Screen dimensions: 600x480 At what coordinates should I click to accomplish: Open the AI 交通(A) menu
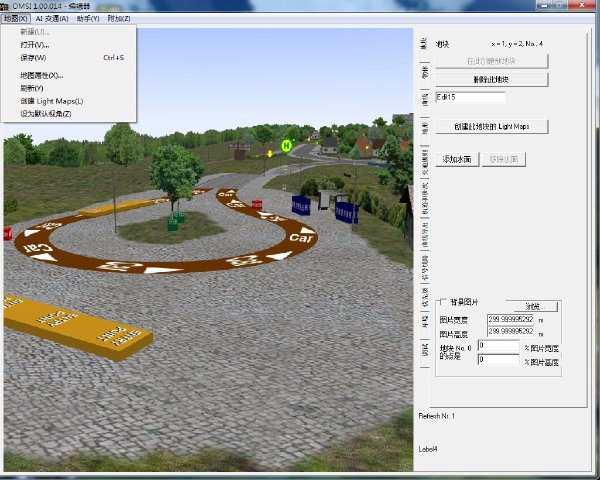[x=52, y=18]
